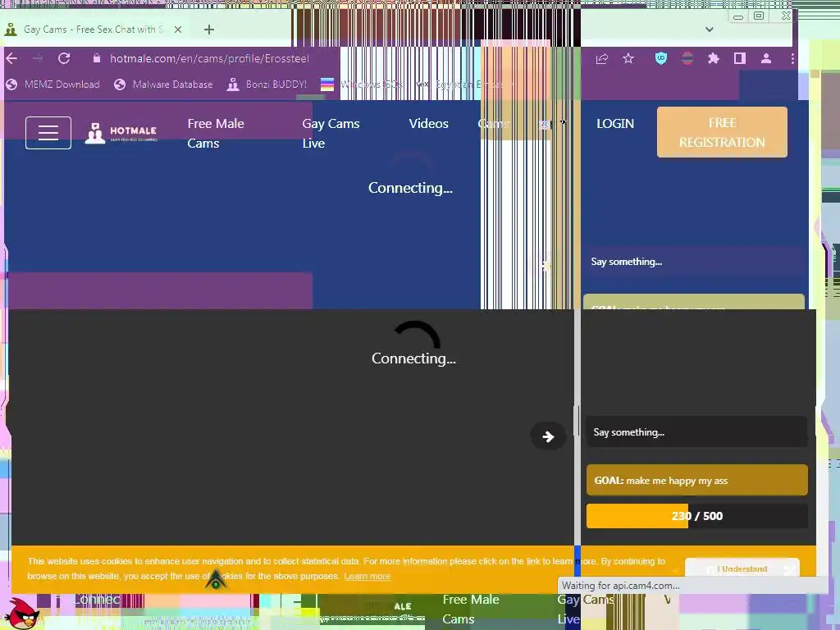The height and width of the screenshot is (630, 840).
Task: Open a new browser tab
Action: tap(209, 30)
